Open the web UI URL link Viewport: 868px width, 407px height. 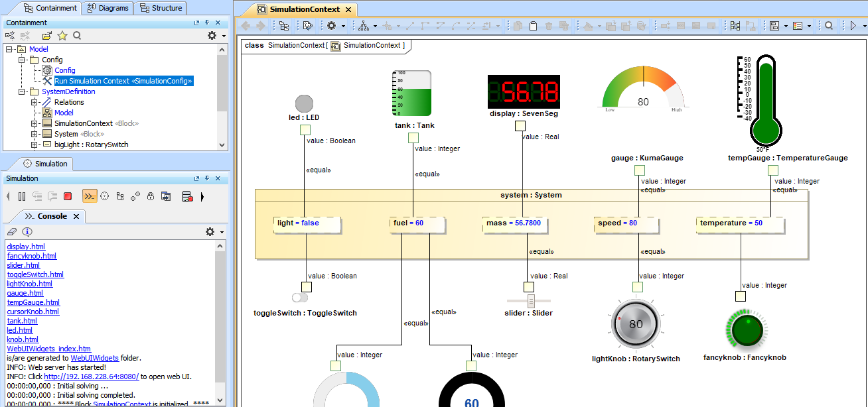pyautogui.click(x=92, y=377)
